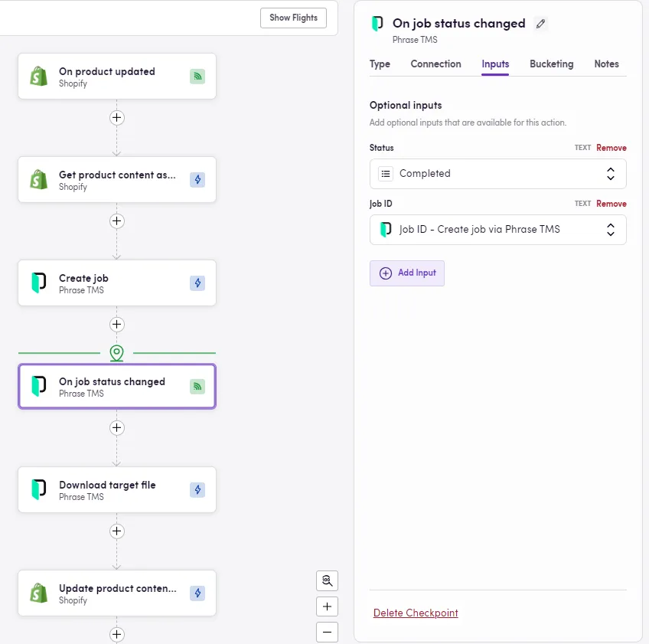This screenshot has height=644, width=649.
Task: Click the Shopify icon on 'On product updated' node
Action: (x=38, y=76)
